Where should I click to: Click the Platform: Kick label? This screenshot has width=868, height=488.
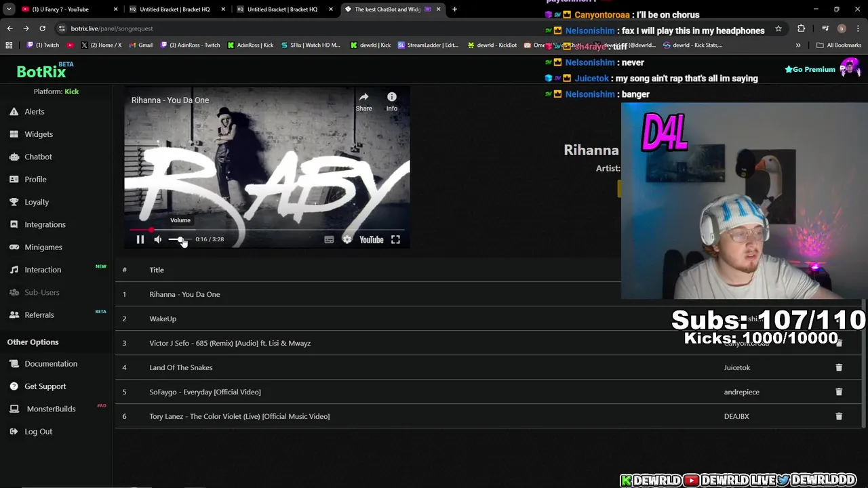(56, 91)
